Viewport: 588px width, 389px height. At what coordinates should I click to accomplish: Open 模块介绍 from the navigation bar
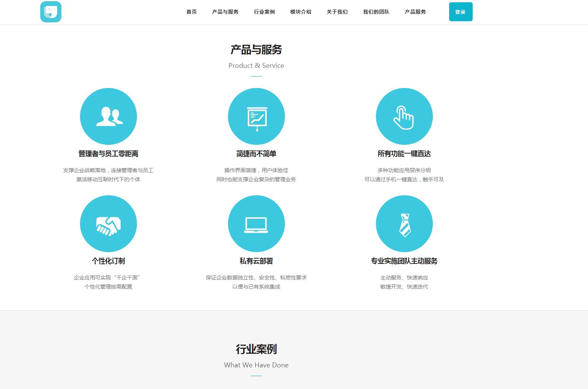[x=301, y=12]
